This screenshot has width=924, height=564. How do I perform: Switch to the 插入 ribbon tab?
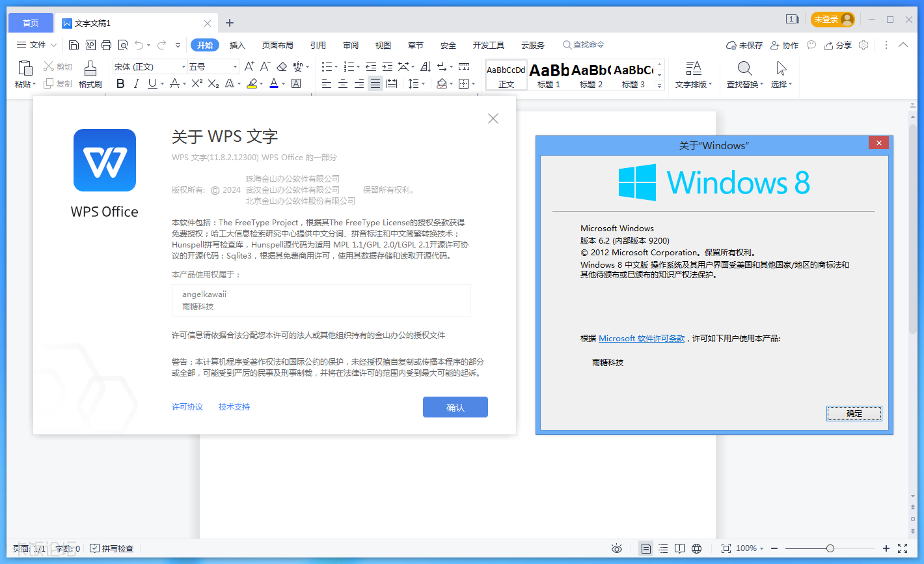coord(237,45)
